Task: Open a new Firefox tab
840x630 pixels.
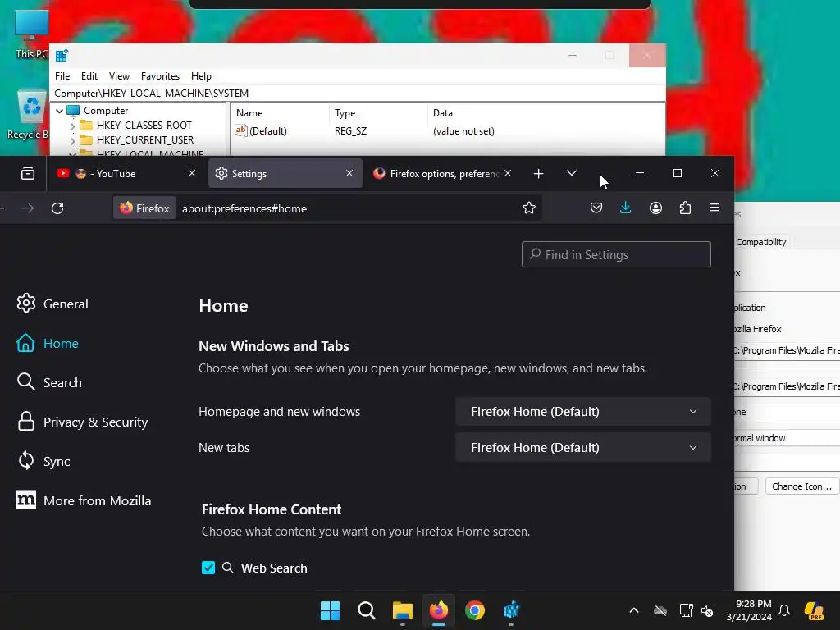Action: click(x=538, y=174)
